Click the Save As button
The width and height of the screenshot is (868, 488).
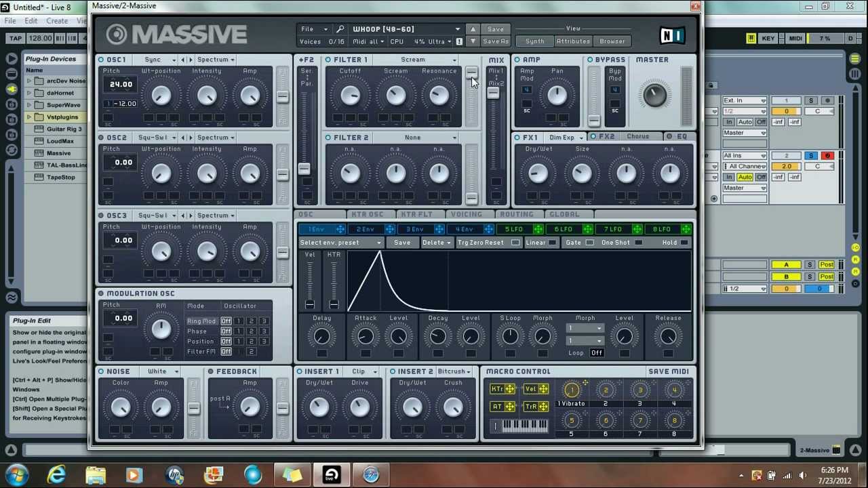[x=496, y=41]
